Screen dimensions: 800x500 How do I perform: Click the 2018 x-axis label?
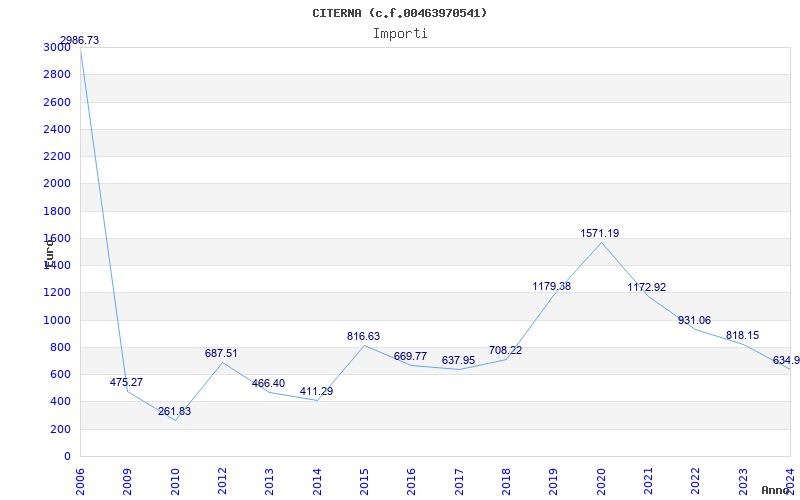[x=506, y=482]
